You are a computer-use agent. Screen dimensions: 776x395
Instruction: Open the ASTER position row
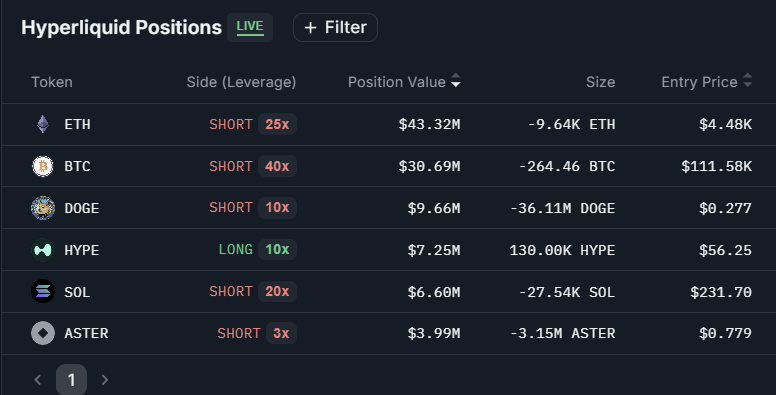389,334
